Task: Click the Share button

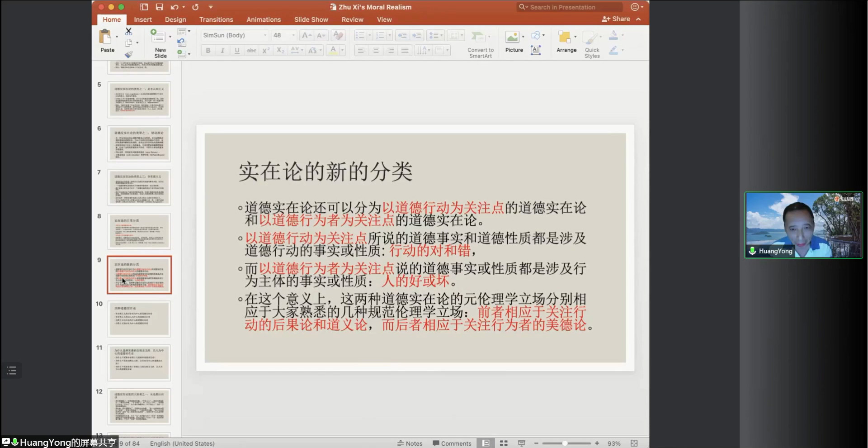Action: [x=616, y=19]
